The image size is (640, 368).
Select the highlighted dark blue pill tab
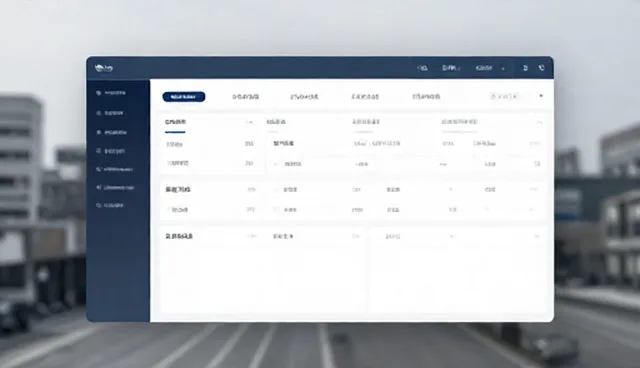pyautogui.click(x=184, y=97)
